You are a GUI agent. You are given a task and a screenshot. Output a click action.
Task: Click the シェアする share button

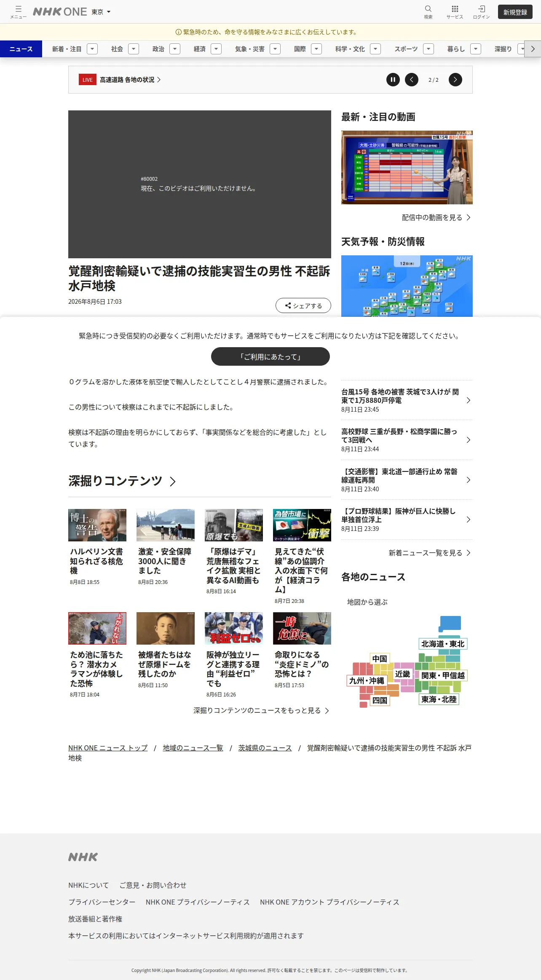(x=303, y=306)
